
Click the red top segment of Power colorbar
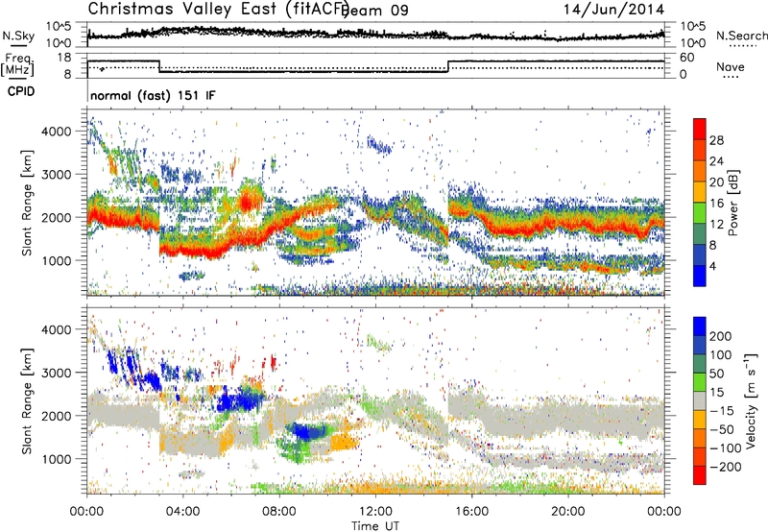700,129
